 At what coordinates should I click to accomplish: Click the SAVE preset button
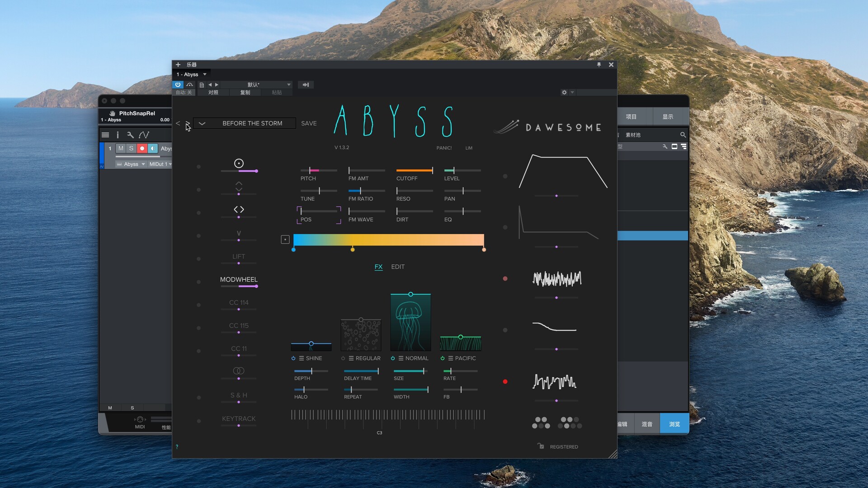coord(309,123)
